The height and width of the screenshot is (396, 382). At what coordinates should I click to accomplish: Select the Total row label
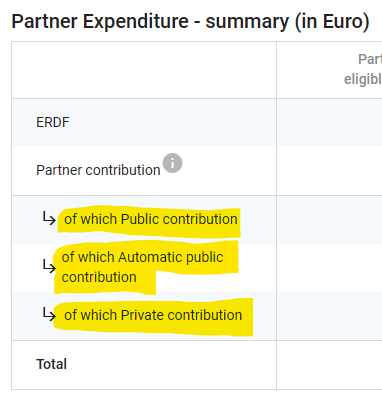[52, 364]
